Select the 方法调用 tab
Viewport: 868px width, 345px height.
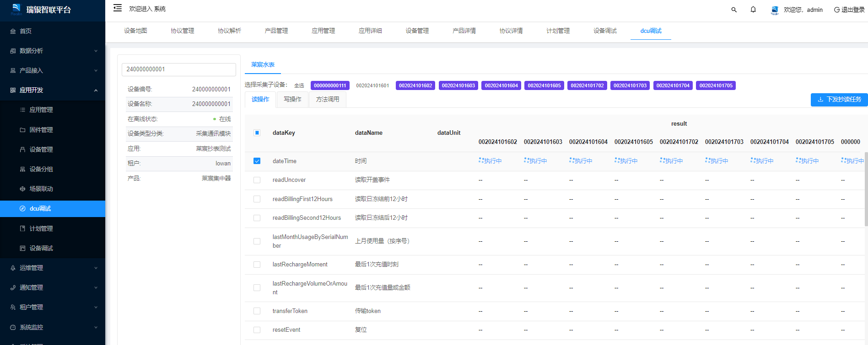(328, 99)
